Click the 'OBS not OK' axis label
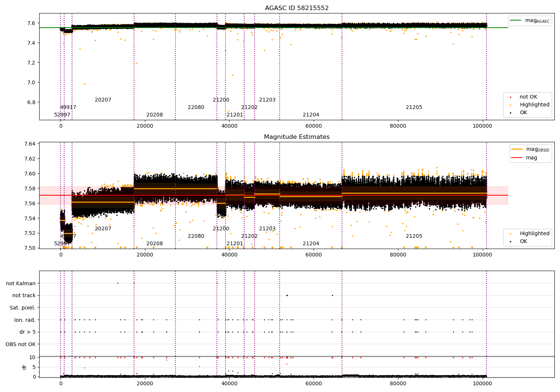The height and width of the screenshot is (392, 560). tap(21, 344)
